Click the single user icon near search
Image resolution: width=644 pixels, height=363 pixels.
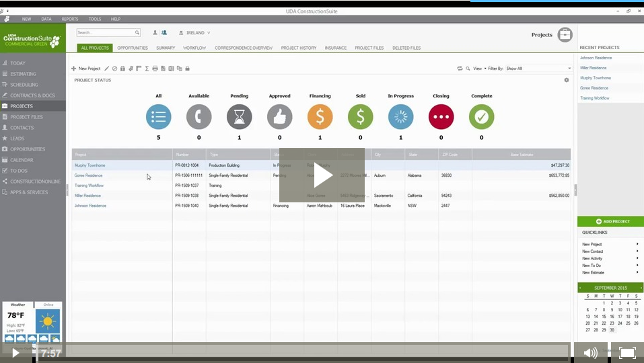pos(155,32)
